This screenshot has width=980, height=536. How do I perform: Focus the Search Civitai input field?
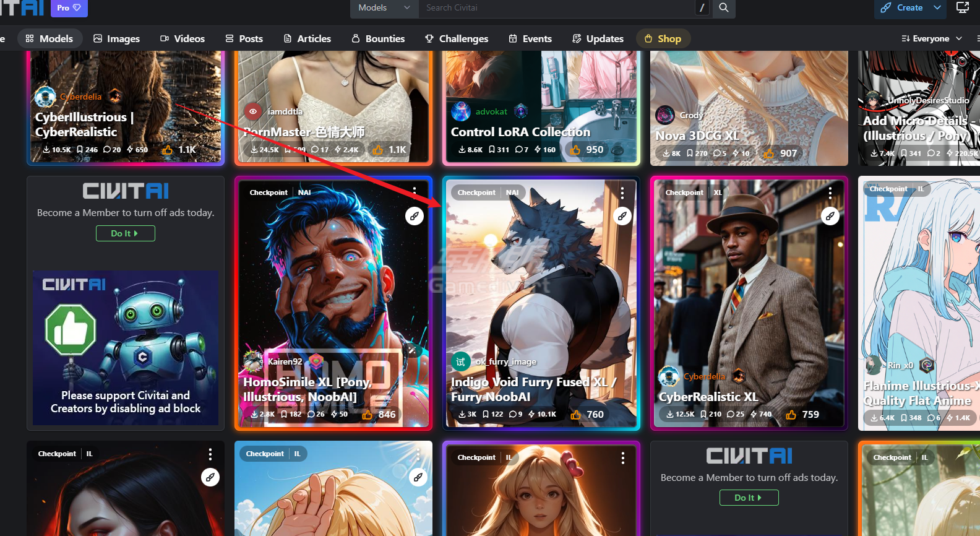coord(557,8)
